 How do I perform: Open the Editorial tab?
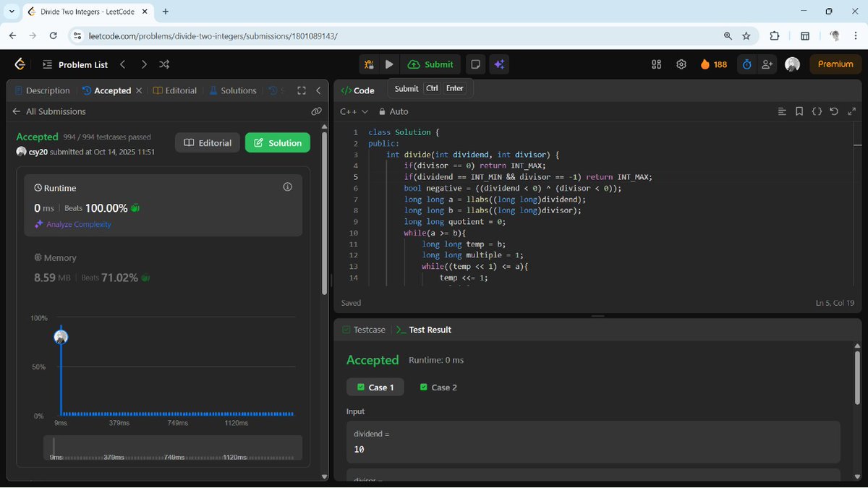pyautogui.click(x=175, y=90)
